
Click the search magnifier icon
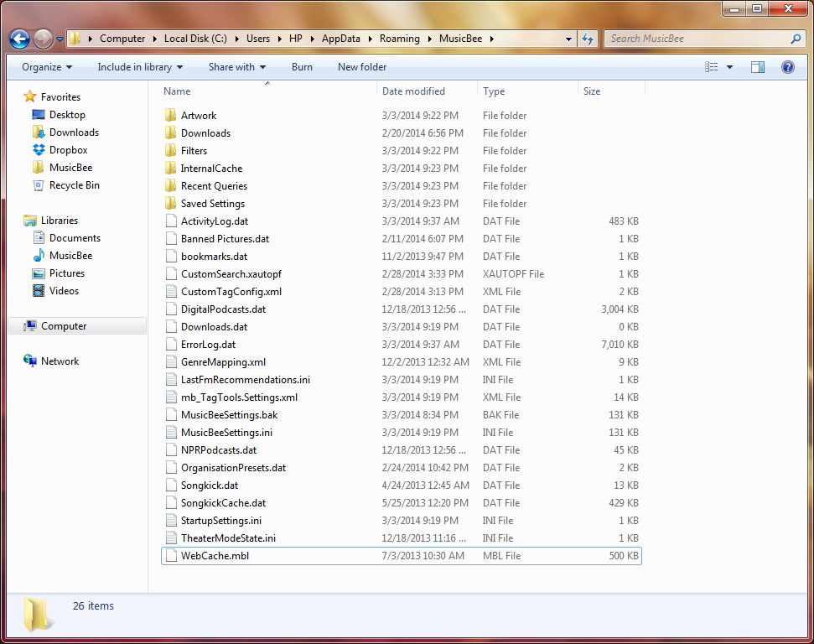pos(796,39)
